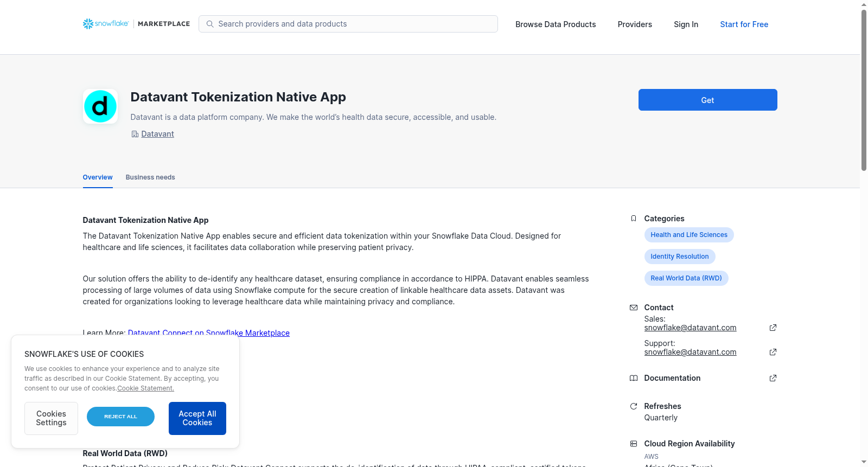
Task: Click the Datavant app logo
Action: [100, 106]
